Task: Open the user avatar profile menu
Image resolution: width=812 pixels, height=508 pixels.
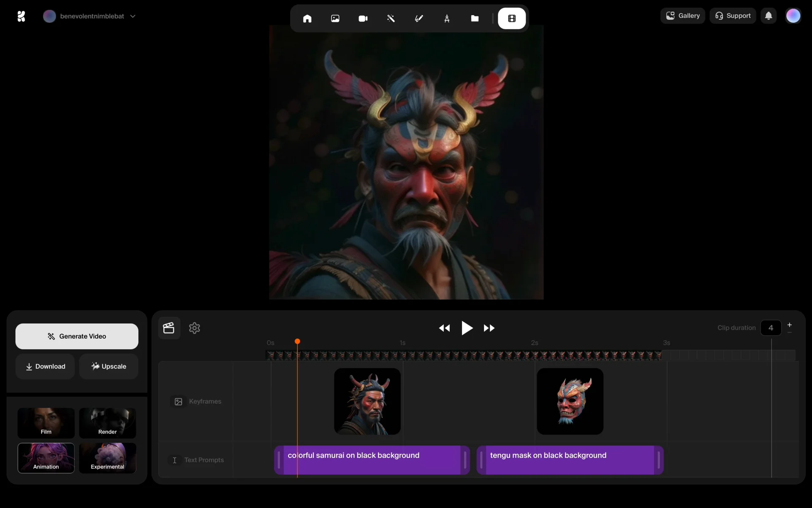Action: click(x=793, y=16)
